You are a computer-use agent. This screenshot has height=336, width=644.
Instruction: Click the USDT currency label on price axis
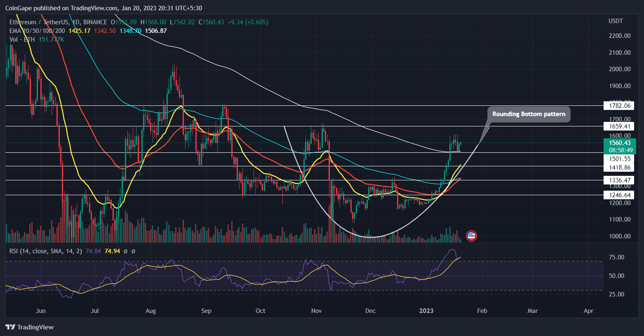pos(616,21)
